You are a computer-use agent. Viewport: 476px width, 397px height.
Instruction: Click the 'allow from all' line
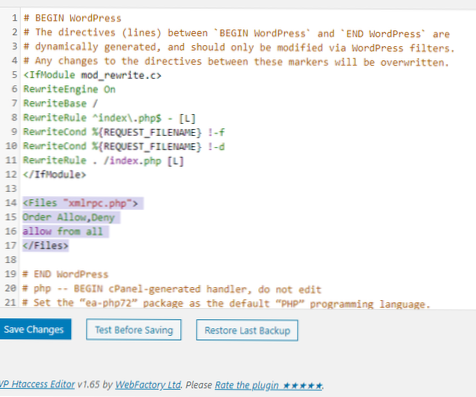(x=63, y=231)
